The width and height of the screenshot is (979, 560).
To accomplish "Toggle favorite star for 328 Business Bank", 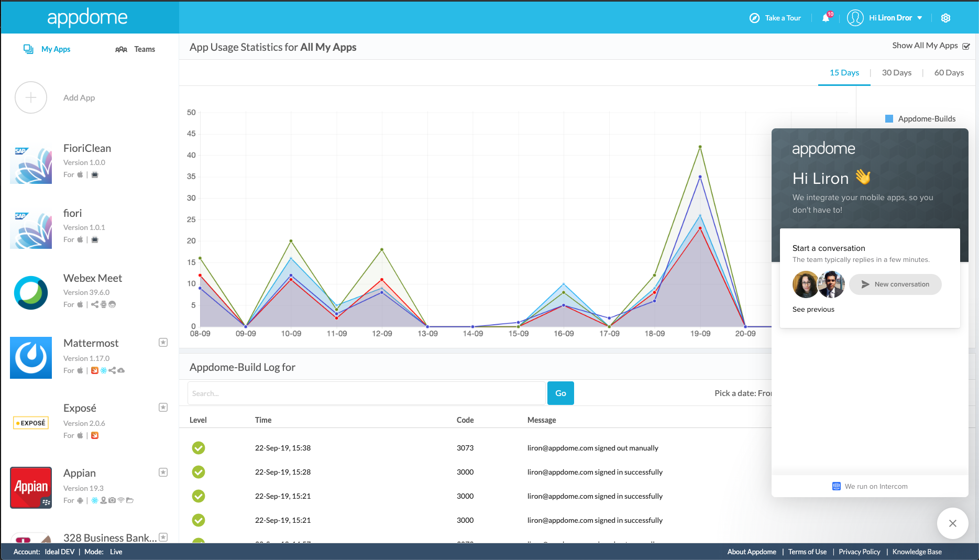I will 163,537.
